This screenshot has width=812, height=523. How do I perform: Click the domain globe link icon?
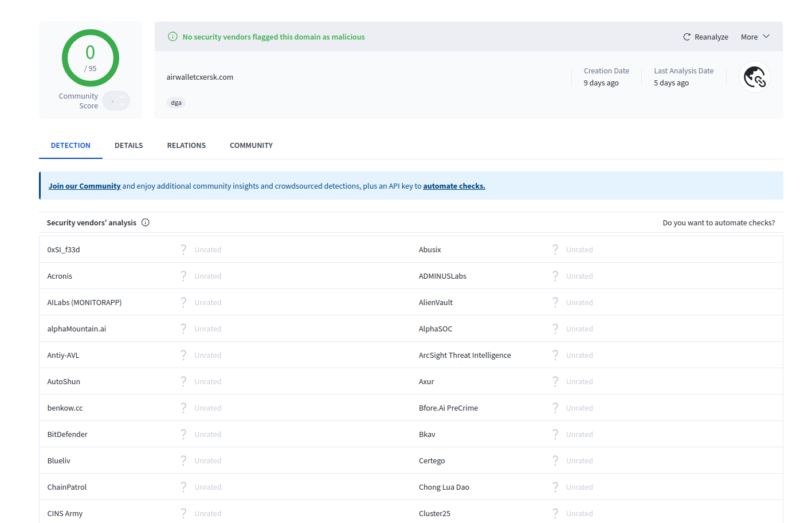click(755, 77)
